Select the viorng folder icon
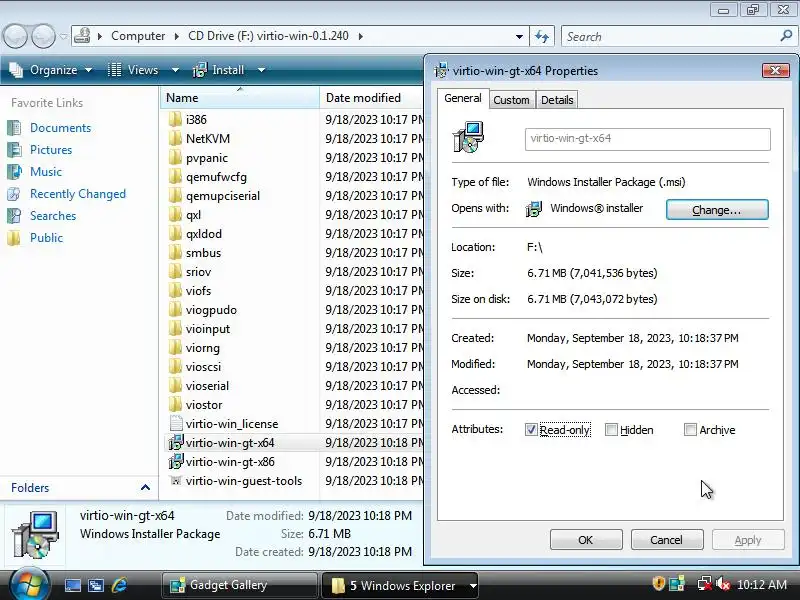Screen dimensions: 800x600 tap(175, 347)
